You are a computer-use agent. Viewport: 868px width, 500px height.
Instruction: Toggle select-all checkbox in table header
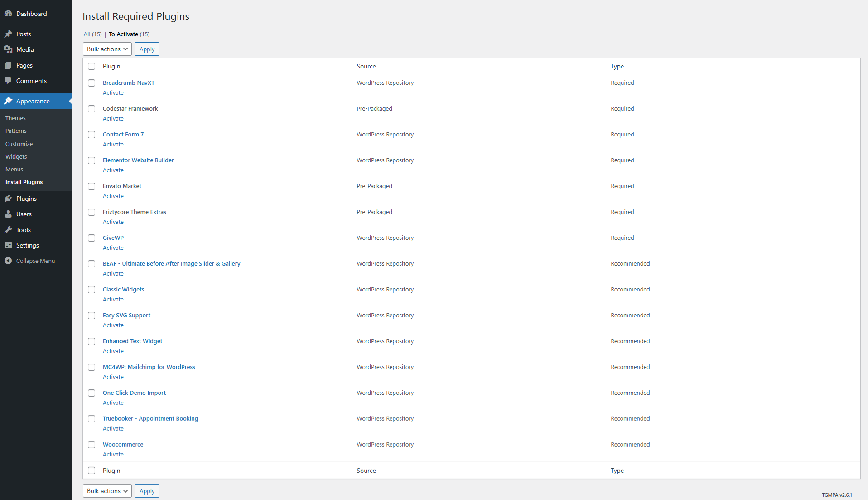pos(92,66)
